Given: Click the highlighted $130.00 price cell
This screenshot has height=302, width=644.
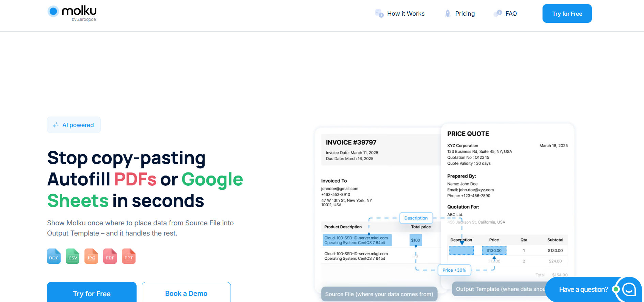Looking at the screenshot, I should click(494, 251).
